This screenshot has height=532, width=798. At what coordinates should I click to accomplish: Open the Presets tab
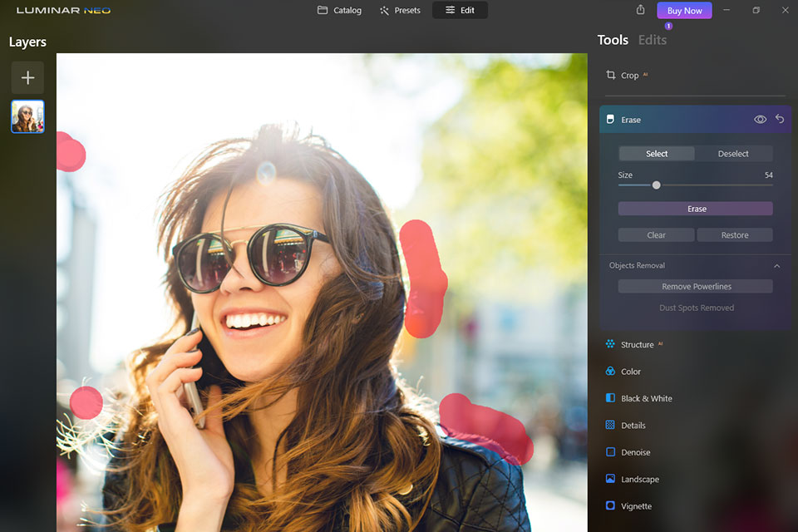tap(400, 10)
